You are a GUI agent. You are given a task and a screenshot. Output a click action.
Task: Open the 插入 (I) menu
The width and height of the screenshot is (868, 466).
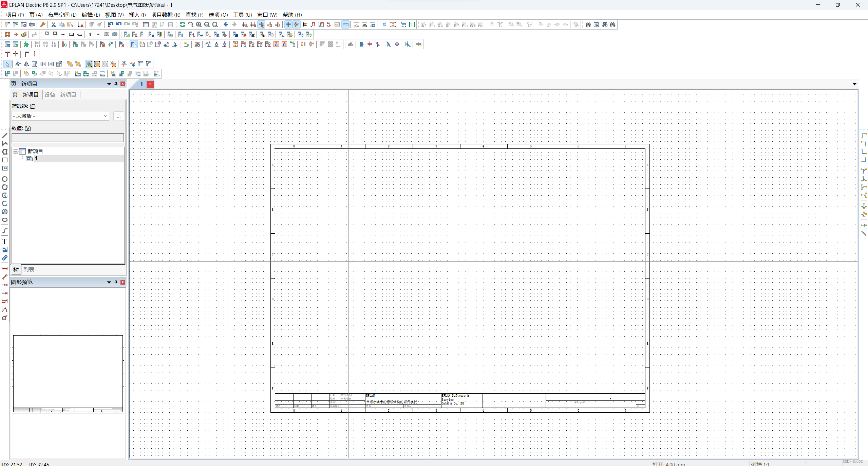point(137,15)
